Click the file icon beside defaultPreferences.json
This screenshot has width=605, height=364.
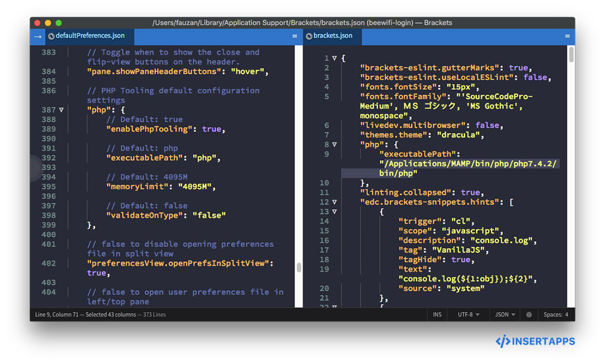pyautogui.click(x=51, y=36)
